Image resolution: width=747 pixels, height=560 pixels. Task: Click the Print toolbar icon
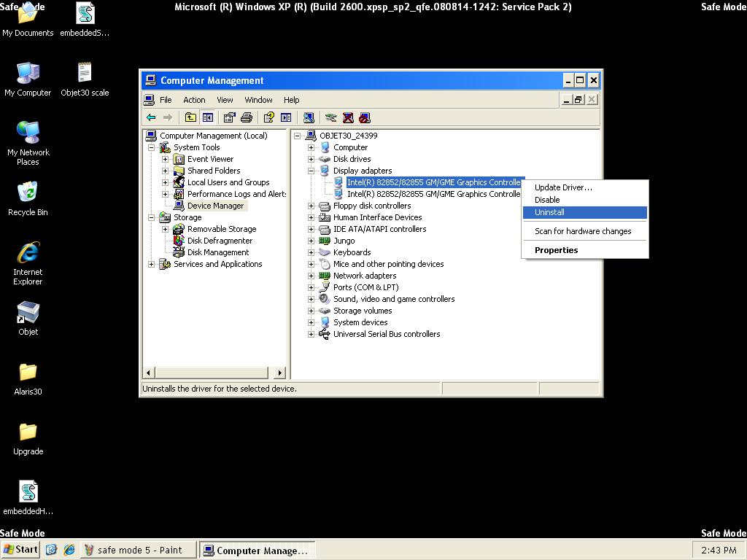[x=247, y=117]
